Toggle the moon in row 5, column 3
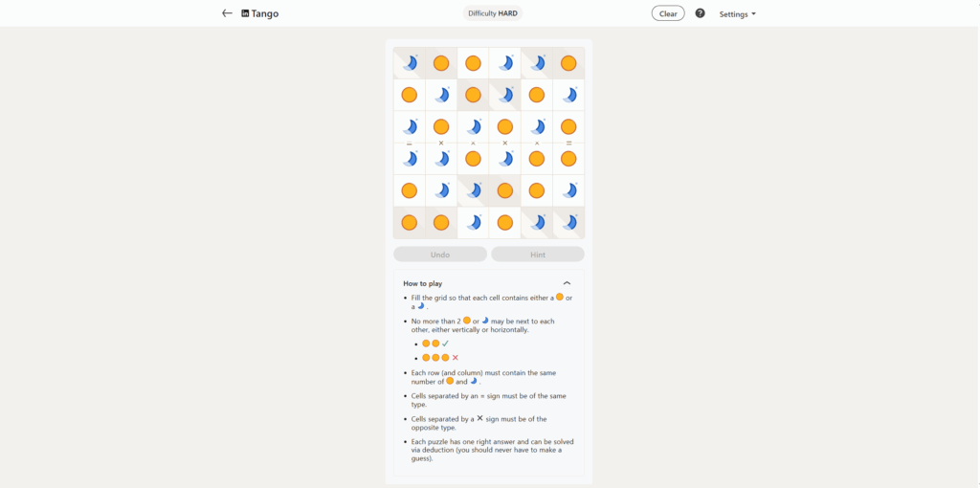The image size is (980, 488). pos(473,190)
